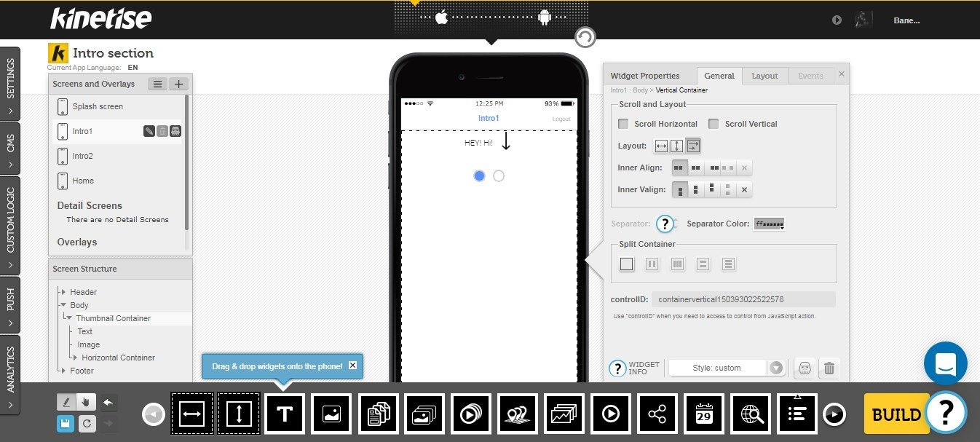Tick the Scroll Vertical checkbox
The height and width of the screenshot is (442, 980).
point(714,124)
